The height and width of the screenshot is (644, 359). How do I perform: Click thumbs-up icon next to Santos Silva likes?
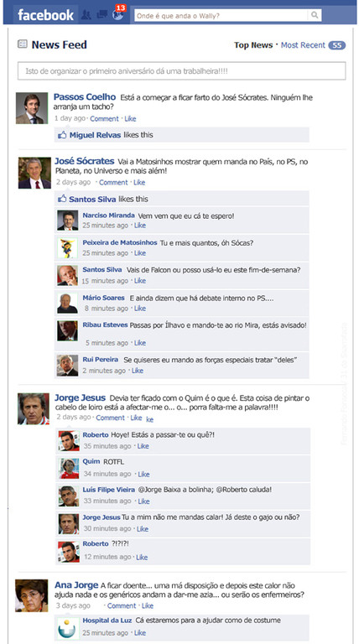(x=62, y=199)
